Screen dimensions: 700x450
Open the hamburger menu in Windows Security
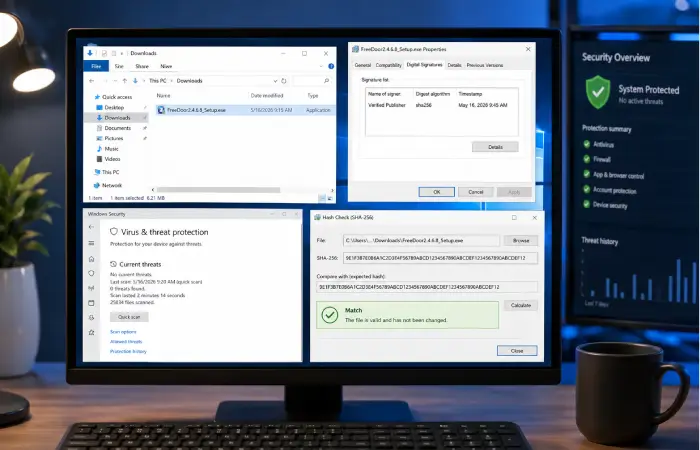(92, 243)
